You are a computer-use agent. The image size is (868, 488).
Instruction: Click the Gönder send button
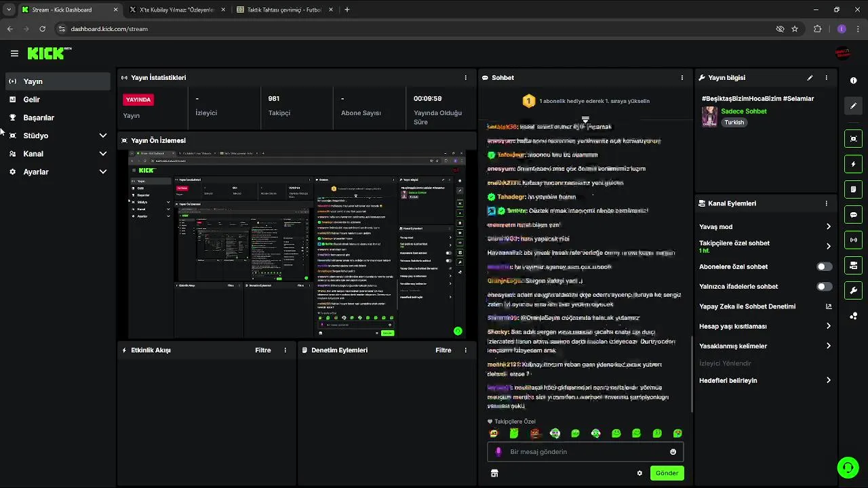coord(667,473)
